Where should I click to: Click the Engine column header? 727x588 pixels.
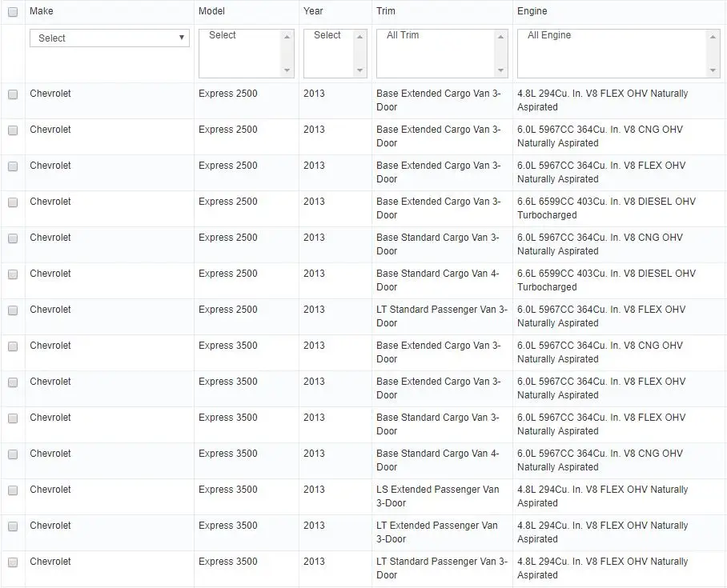pyautogui.click(x=532, y=11)
